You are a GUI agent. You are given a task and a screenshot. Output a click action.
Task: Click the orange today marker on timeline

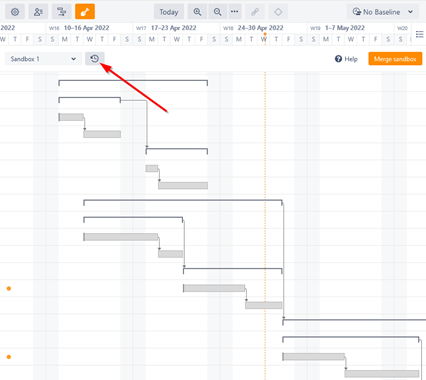click(x=265, y=34)
